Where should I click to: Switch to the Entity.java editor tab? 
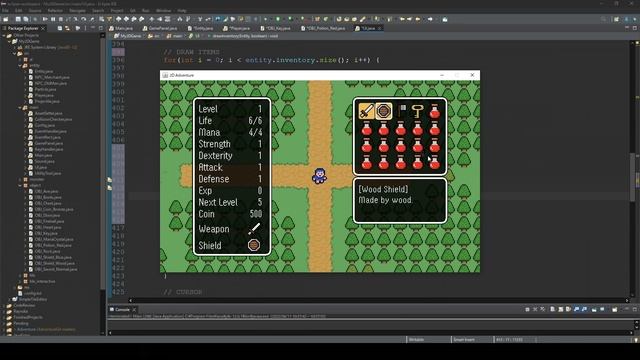pos(201,28)
